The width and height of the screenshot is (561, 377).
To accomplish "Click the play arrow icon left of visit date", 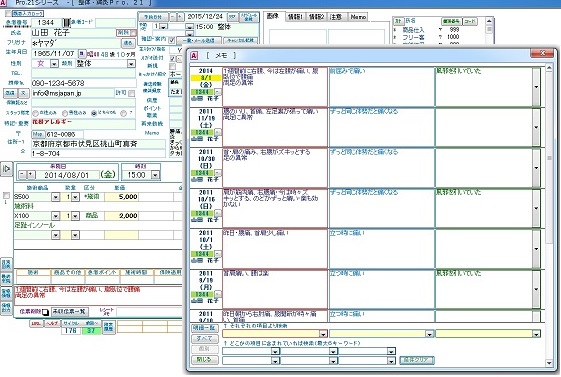I will [6, 169].
